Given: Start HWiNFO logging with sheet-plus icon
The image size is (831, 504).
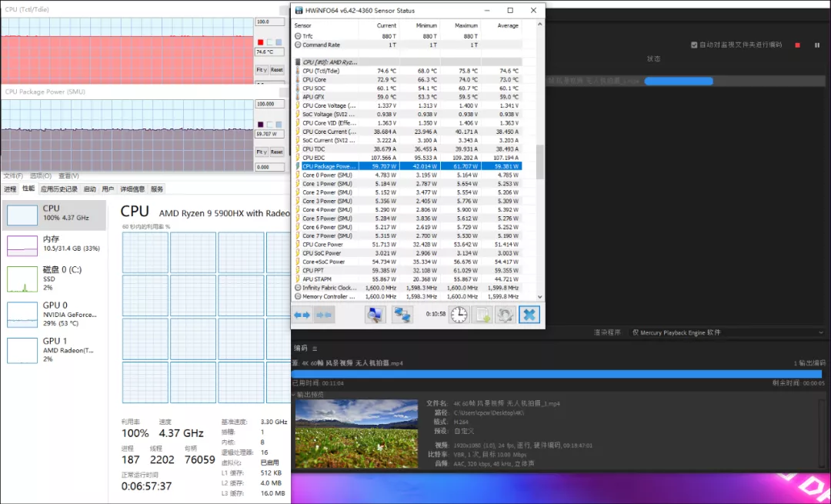Looking at the screenshot, I should pos(482,315).
